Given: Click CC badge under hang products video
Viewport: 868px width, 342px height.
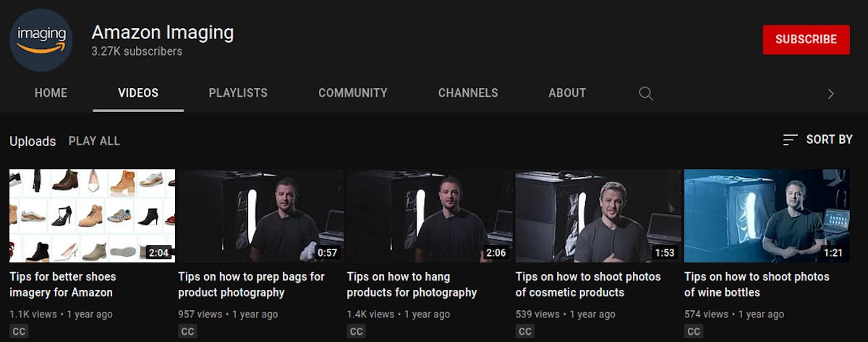Looking at the screenshot, I should [356, 331].
